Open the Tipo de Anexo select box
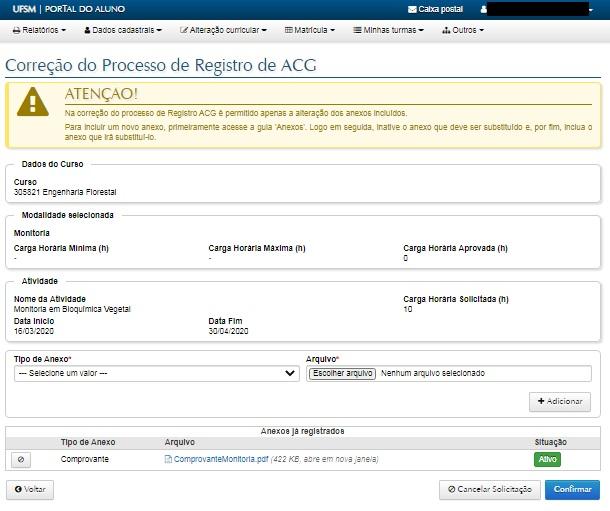 [157, 373]
